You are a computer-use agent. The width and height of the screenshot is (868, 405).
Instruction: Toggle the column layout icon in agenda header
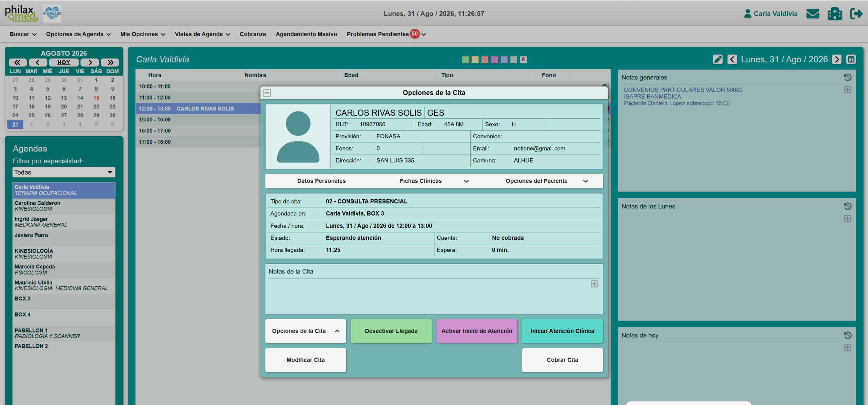tap(851, 60)
